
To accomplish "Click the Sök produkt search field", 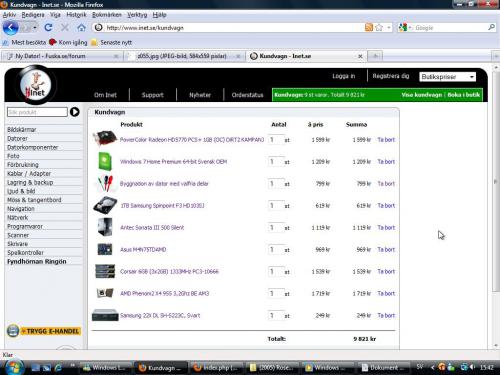I will coord(37,112).
